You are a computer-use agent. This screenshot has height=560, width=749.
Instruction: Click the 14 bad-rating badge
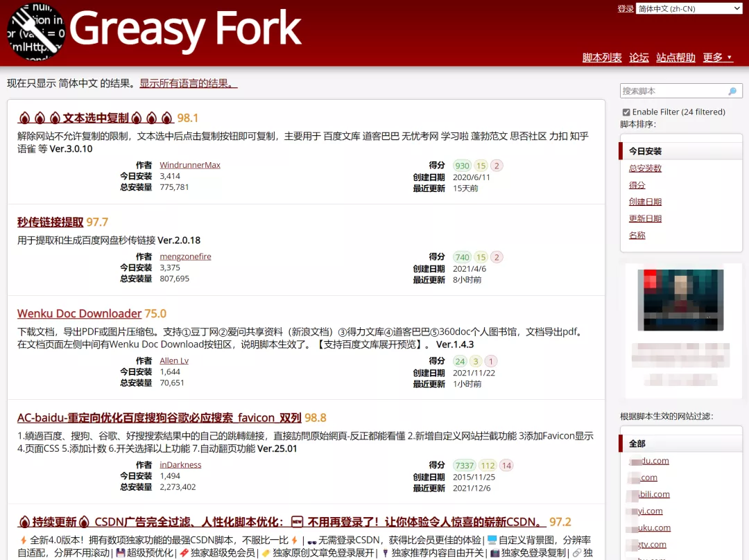pos(506,466)
